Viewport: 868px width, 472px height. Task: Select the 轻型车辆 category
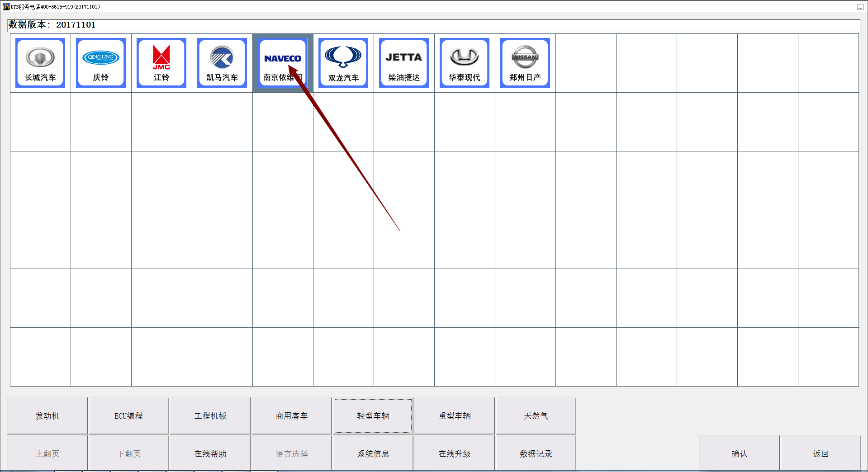point(373,416)
